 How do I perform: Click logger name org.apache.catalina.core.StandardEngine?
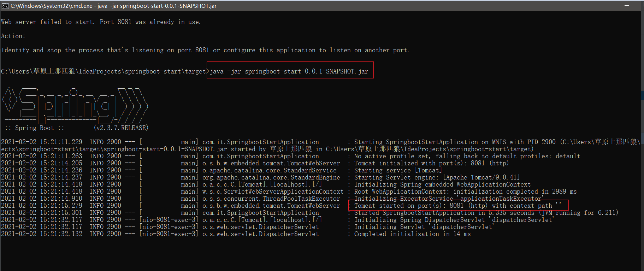tap(271, 177)
